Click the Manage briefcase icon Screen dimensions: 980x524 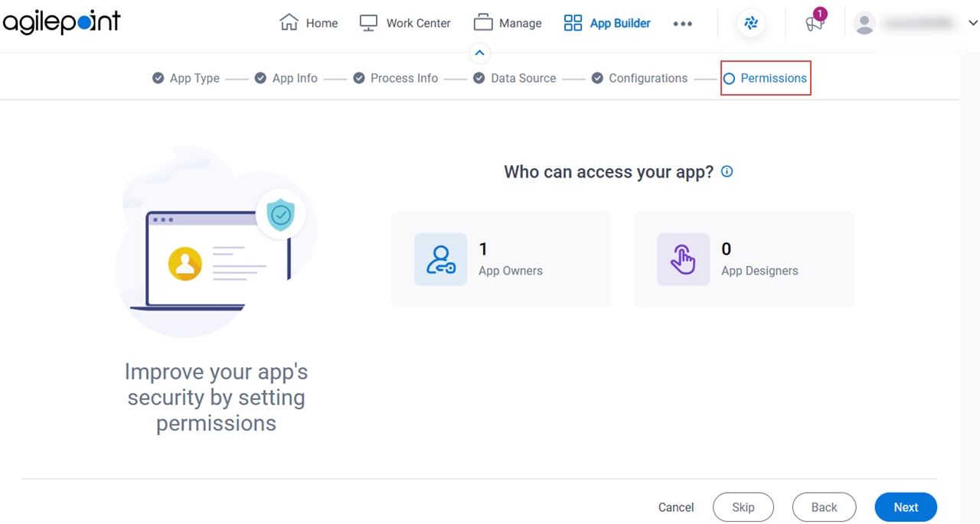(x=482, y=23)
